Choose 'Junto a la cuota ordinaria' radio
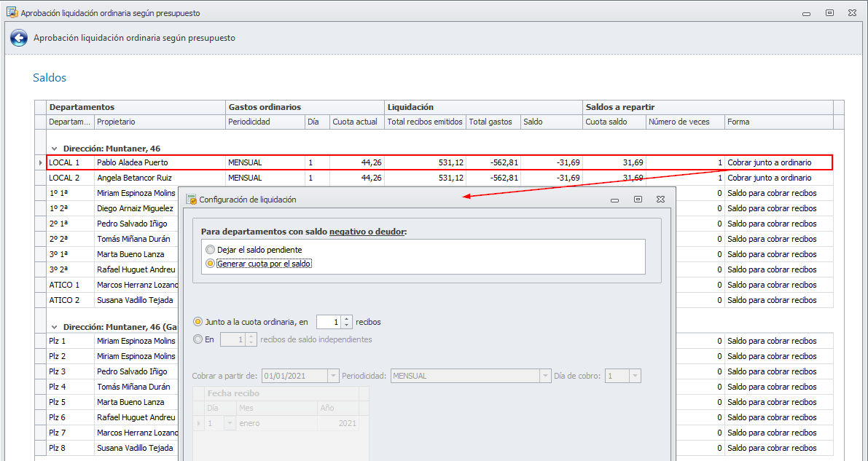Screen dimensions: 868x461 pyautogui.click(x=198, y=322)
